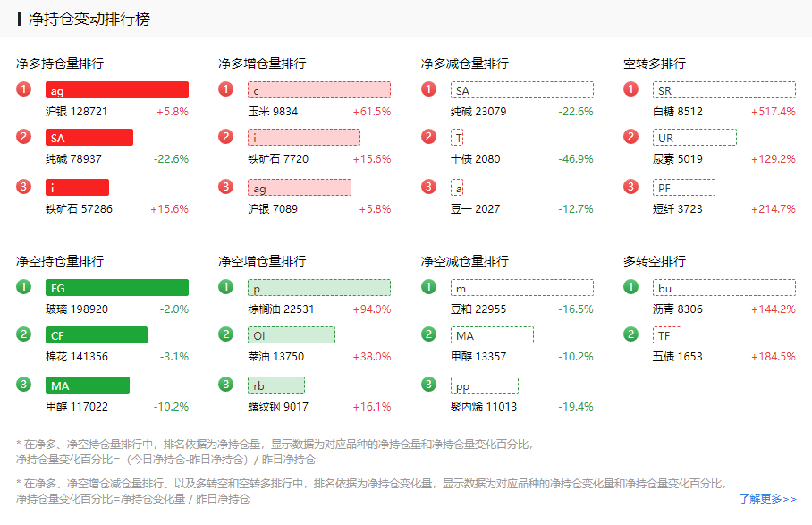This screenshot has height=525, width=812.
Task: Click rank 1 badge beside 沪银 128721
Action: [23, 89]
